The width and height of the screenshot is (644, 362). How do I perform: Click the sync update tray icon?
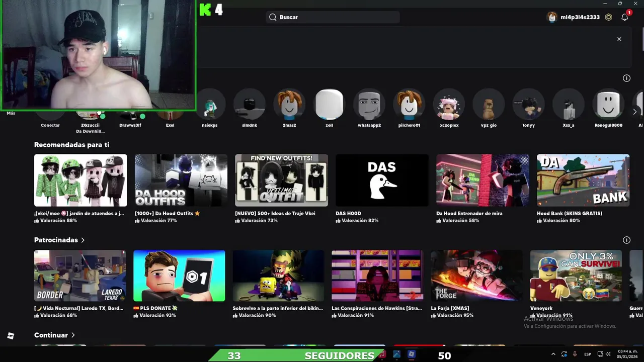pyautogui.click(x=564, y=354)
